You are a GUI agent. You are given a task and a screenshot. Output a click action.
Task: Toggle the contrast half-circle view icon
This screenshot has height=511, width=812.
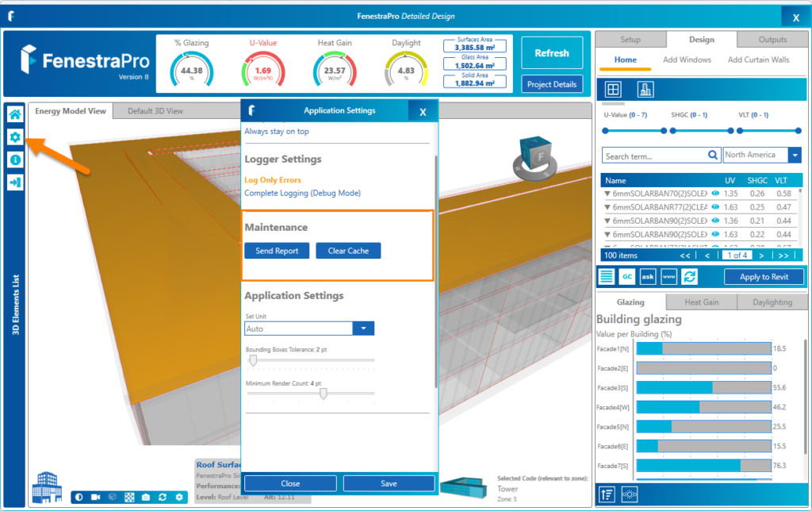(x=79, y=497)
